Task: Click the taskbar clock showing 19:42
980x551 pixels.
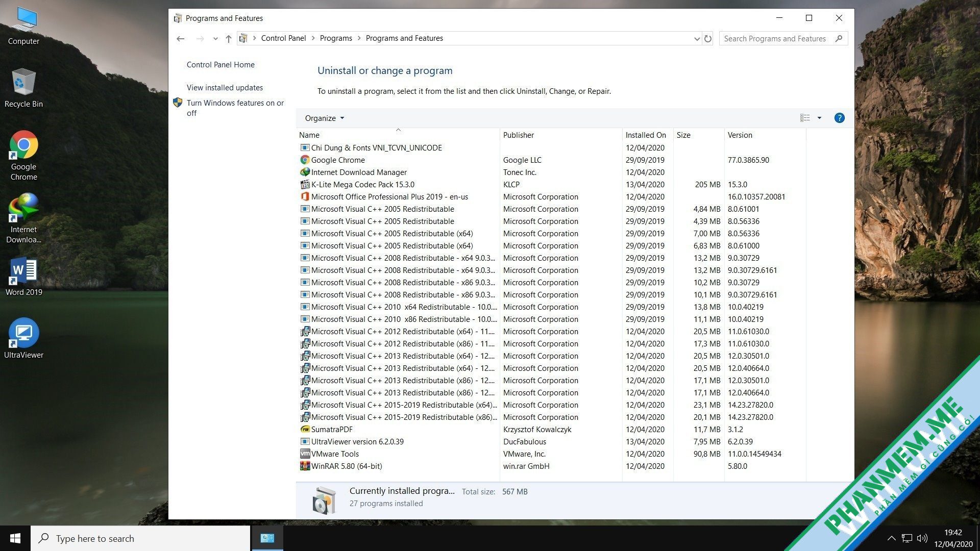Action: click(953, 538)
